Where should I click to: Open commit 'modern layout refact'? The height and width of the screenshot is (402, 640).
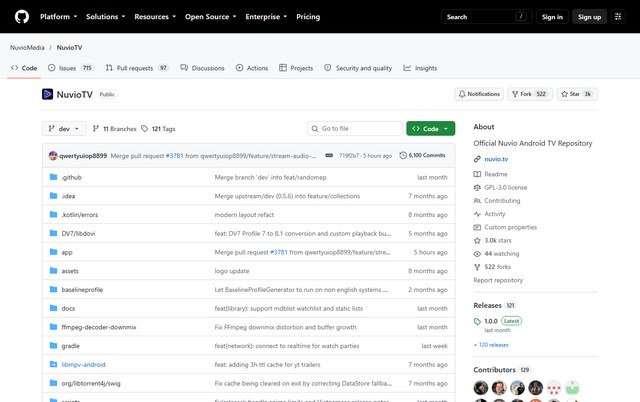coord(244,215)
